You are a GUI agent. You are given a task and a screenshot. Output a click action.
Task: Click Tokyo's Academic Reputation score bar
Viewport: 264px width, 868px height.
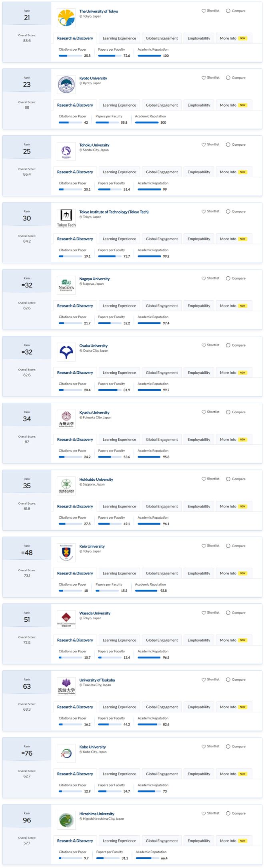tap(149, 56)
